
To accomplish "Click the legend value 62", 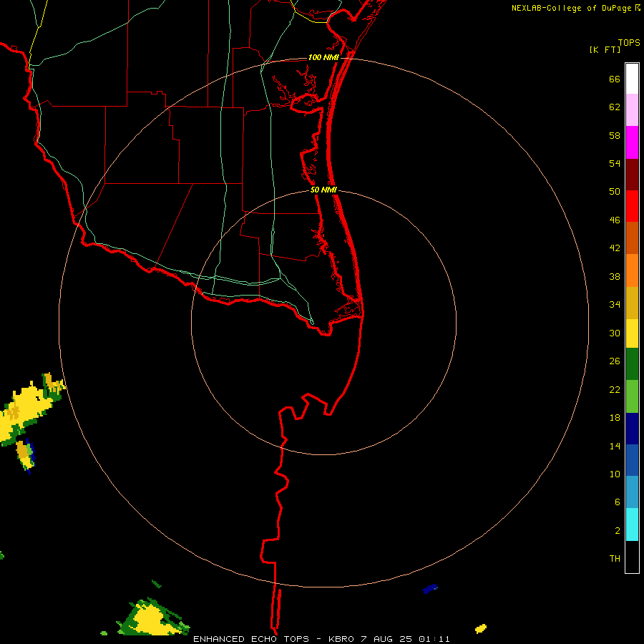I will click(615, 107).
